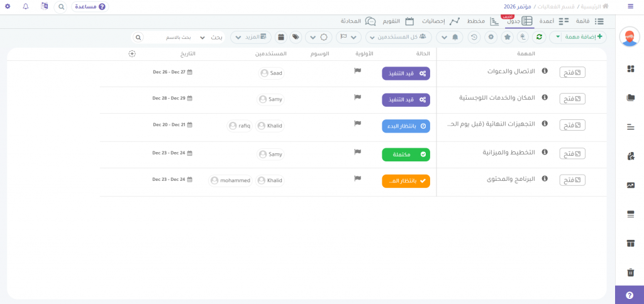The image size is (644, 304).
Task: Click the info icon beside التخطيط والميزانية
Action: coord(545,153)
